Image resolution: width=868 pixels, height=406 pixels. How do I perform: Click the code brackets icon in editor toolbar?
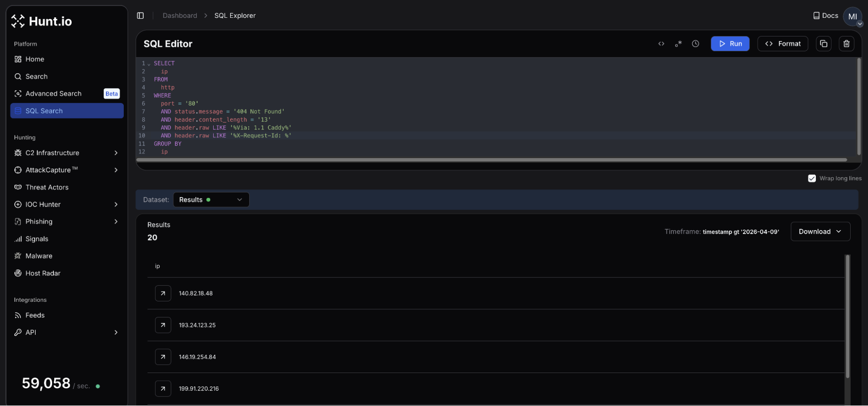[x=661, y=44]
